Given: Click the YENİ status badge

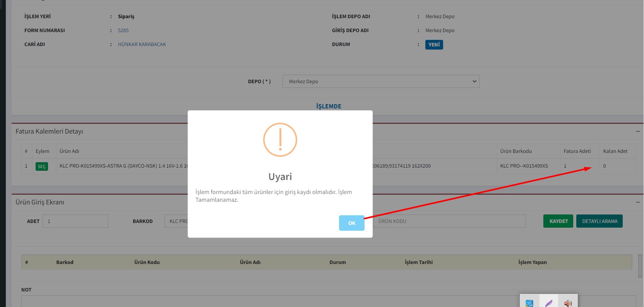Looking at the screenshot, I should [x=434, y=45].
